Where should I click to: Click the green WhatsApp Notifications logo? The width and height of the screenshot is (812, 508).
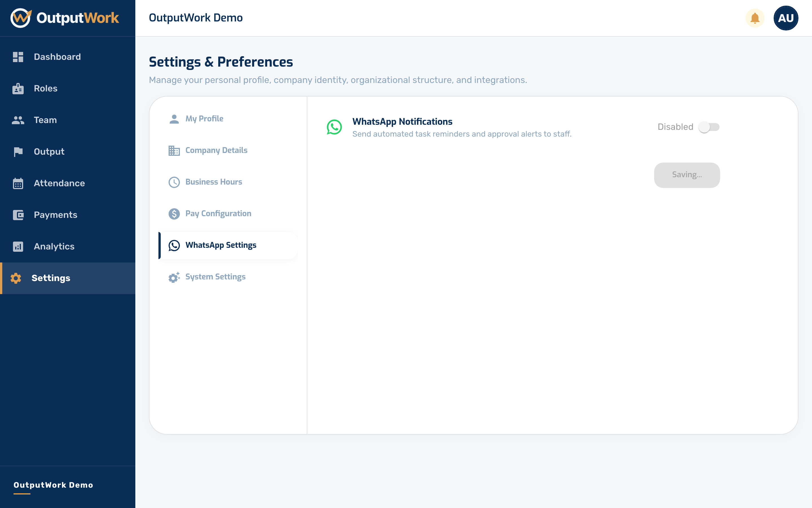click(335, 127)
